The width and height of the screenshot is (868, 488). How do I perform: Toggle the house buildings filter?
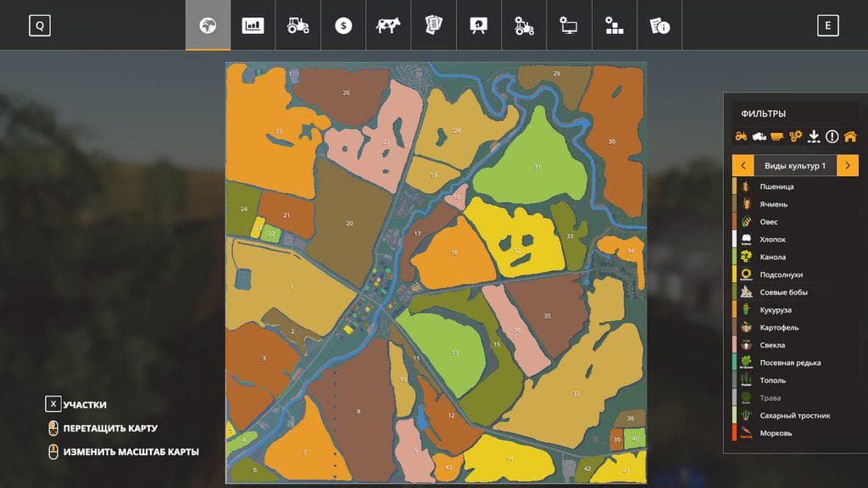[x=850, y=136]
